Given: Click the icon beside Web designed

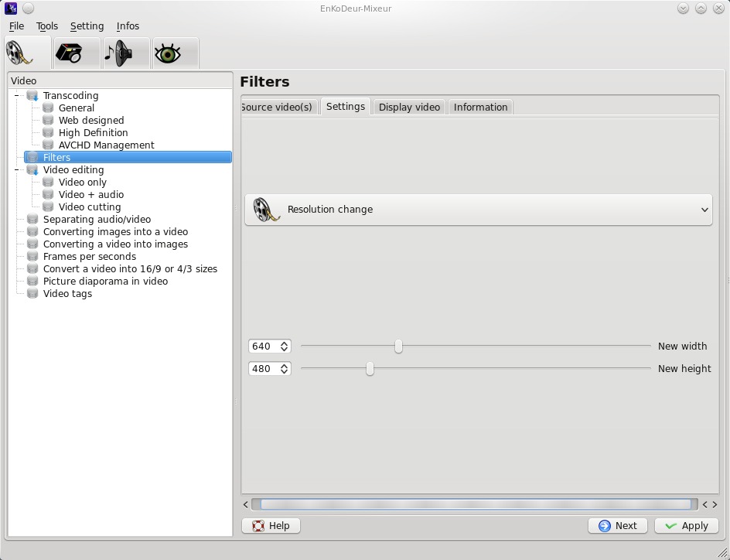Looking at the screenshot, I should click(x=48, y=120).
